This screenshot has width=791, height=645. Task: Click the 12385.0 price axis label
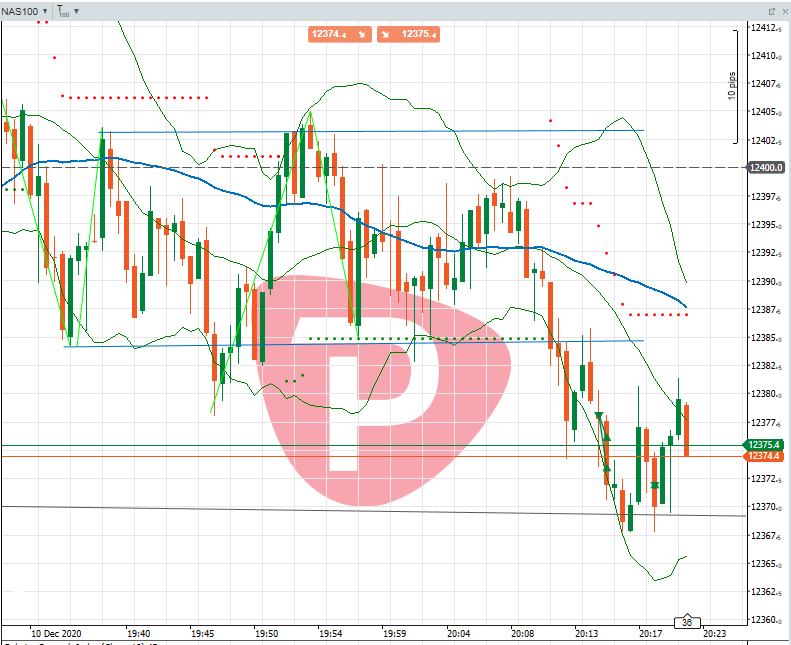tap(766, 338)
